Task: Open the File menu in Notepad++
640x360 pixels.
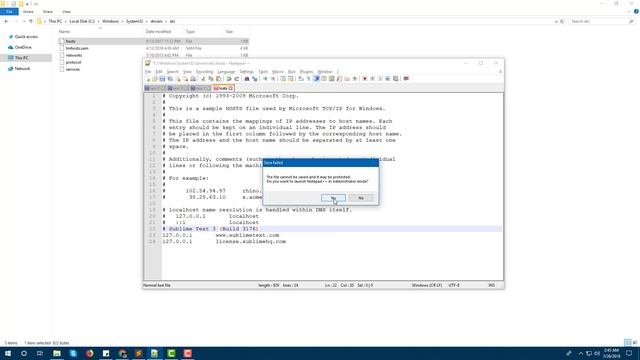Action: [x=148, y=72]
